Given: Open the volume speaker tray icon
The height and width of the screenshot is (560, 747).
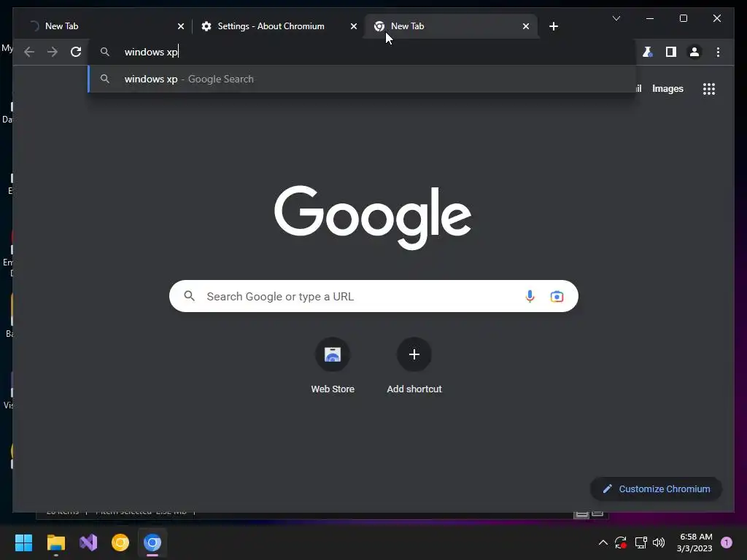Looking at the screenshot, I should 659,542.
